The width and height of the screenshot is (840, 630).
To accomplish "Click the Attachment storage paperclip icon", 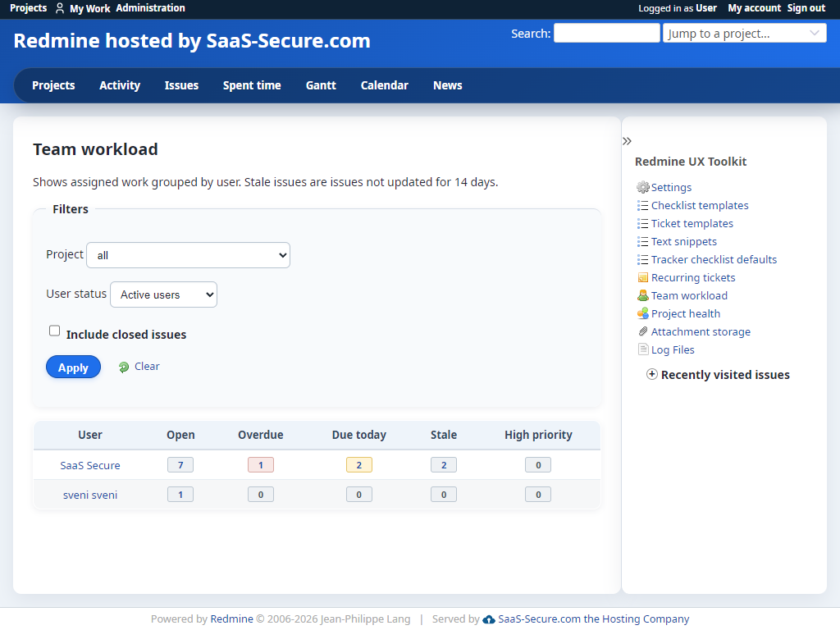I will click(643, 331).
